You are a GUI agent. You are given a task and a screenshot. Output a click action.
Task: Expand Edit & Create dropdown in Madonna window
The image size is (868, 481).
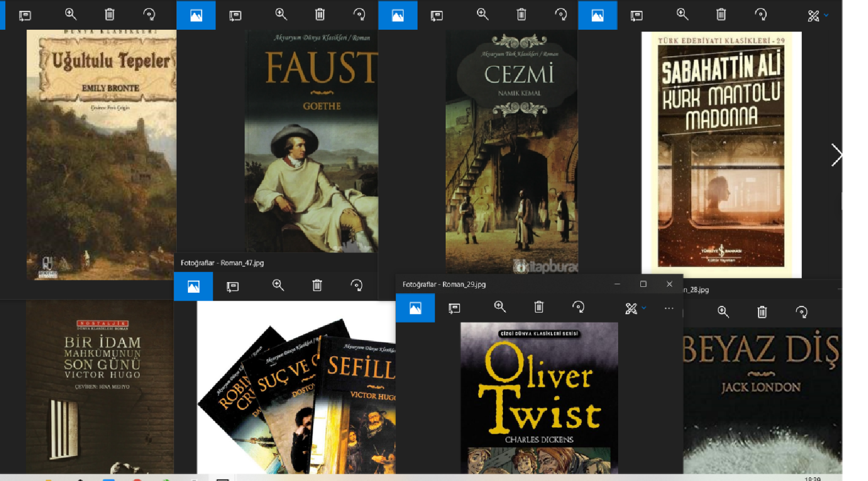coord(826,15)
